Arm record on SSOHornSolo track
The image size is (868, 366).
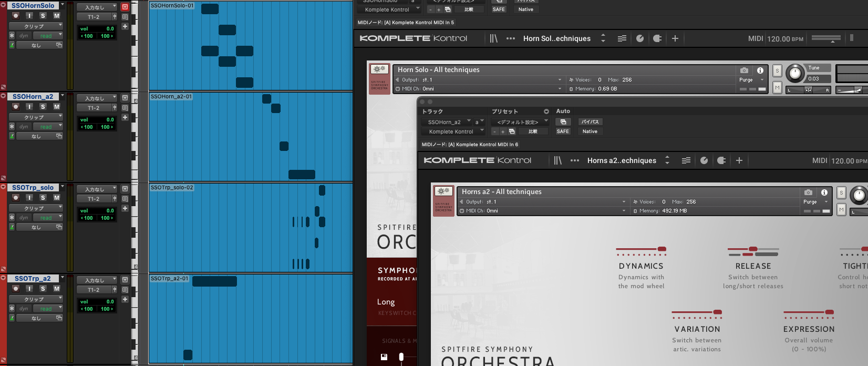[16, 16]
